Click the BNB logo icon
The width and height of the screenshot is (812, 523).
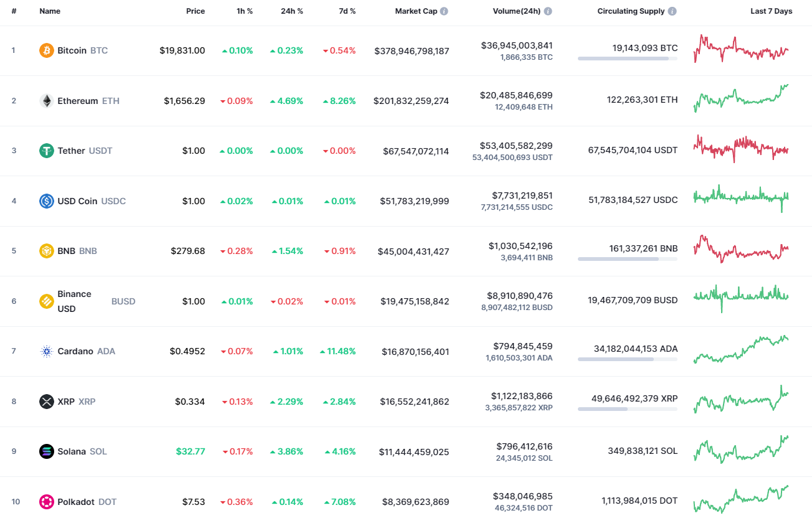(47, 251)
